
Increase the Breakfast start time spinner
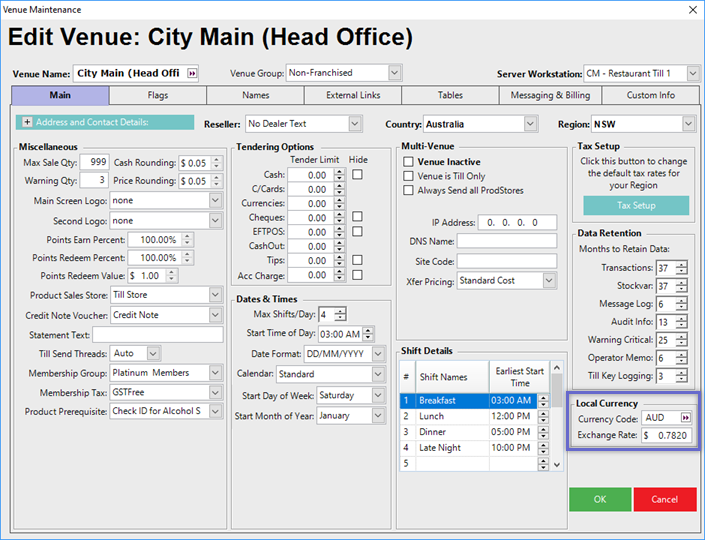click(542, 397)
